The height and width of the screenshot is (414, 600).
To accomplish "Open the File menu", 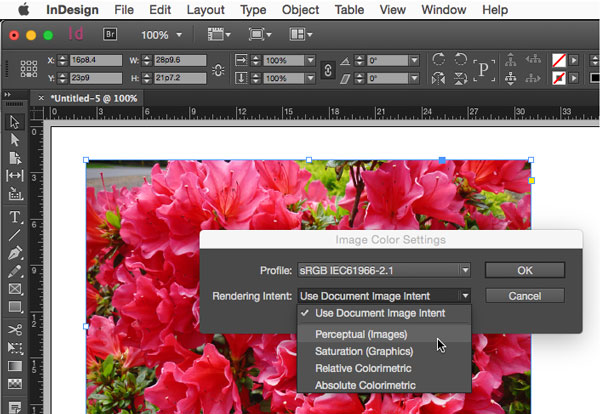I will click(x=124, y=10).
